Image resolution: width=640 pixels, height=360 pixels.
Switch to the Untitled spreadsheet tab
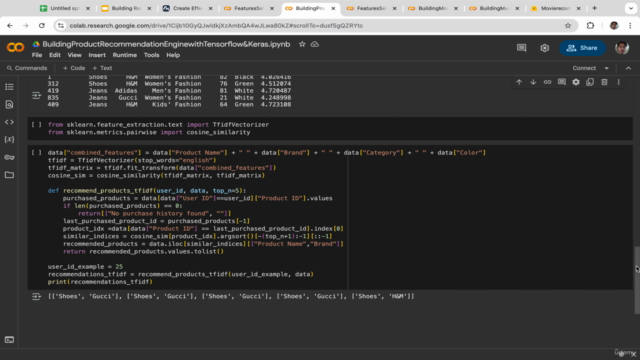coord(64,8)
